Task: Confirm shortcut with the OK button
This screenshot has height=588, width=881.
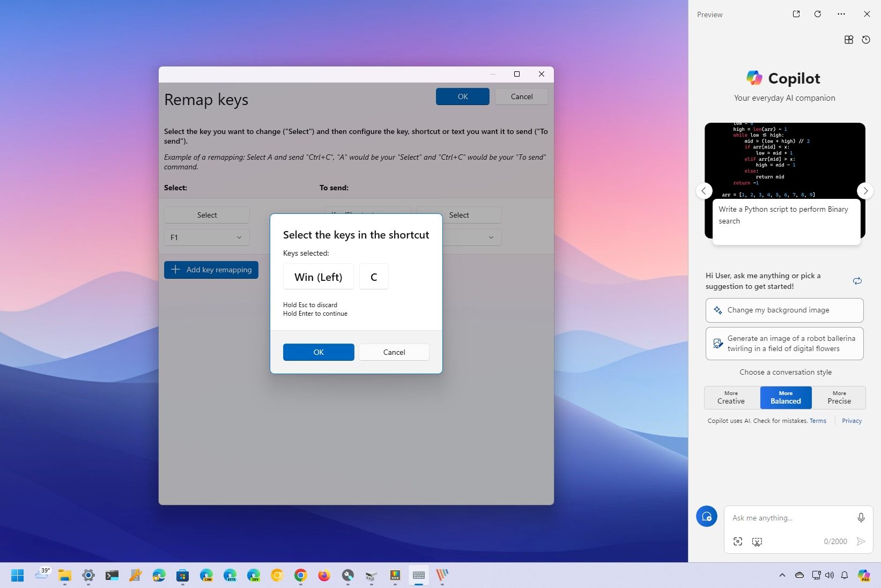Action: point(318,352)
